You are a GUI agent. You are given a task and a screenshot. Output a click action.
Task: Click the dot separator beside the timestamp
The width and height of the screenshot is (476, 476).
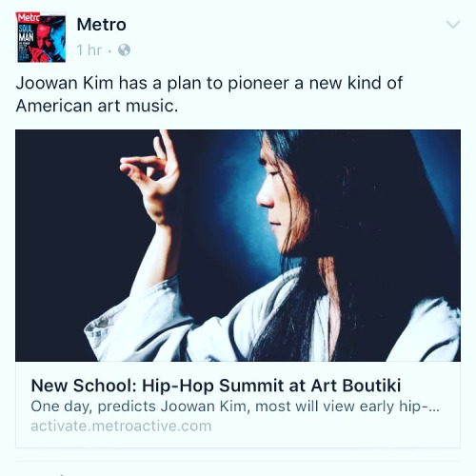[109, 50]
